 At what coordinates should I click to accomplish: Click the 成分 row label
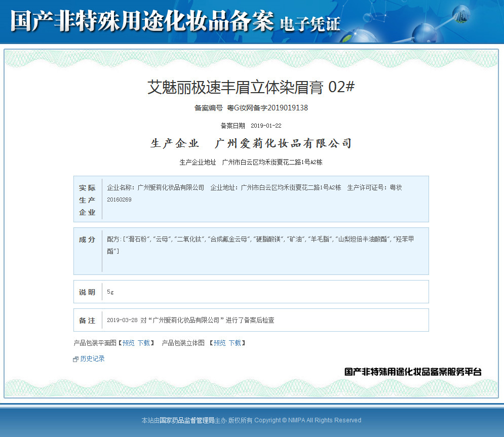[88, 240]
